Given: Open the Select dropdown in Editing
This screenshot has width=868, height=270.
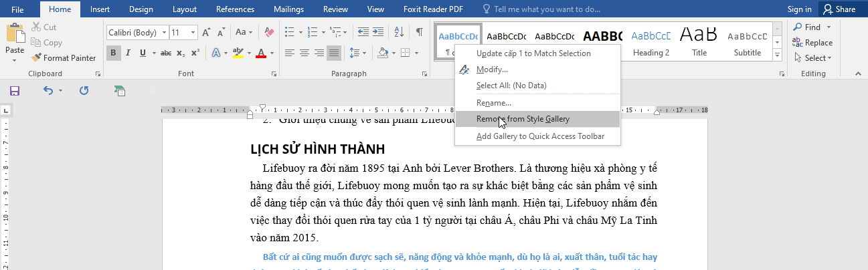Looking at the screenshot, I should click(x=812, y=58).
